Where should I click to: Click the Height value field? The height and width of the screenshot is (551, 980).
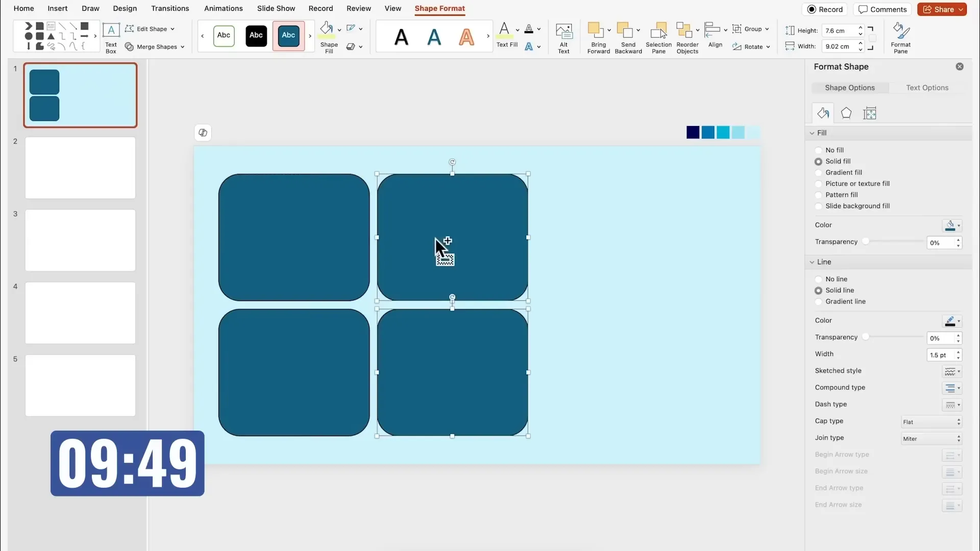coord(840,31)
